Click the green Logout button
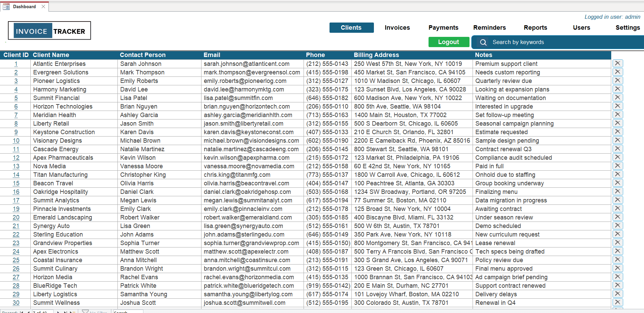Viewport: 644px width, 313px height. tap(448, 42)
